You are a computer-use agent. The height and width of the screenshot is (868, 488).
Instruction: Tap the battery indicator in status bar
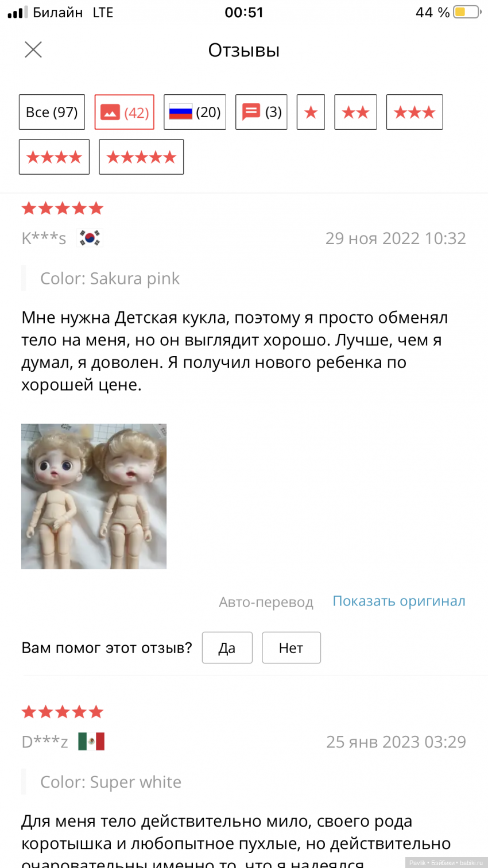[x=466, y=12]
